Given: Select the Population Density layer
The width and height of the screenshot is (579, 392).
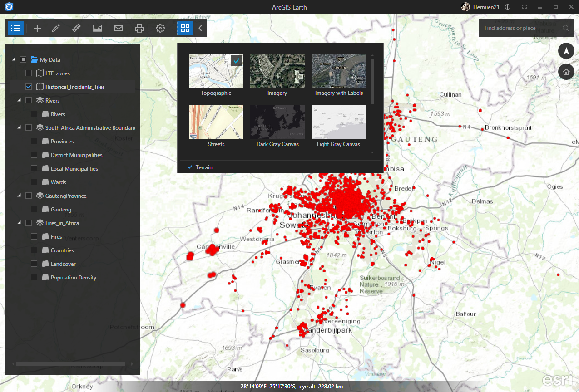Looking at the screenshot, I should [74, 278].
